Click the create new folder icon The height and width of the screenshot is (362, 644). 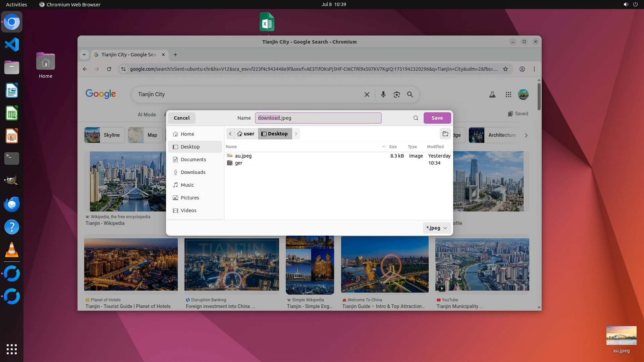pyautogui.click(x=445, y=134)
